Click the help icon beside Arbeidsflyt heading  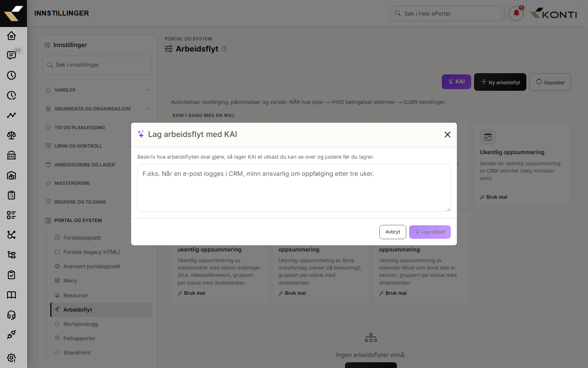coord(224,49)
